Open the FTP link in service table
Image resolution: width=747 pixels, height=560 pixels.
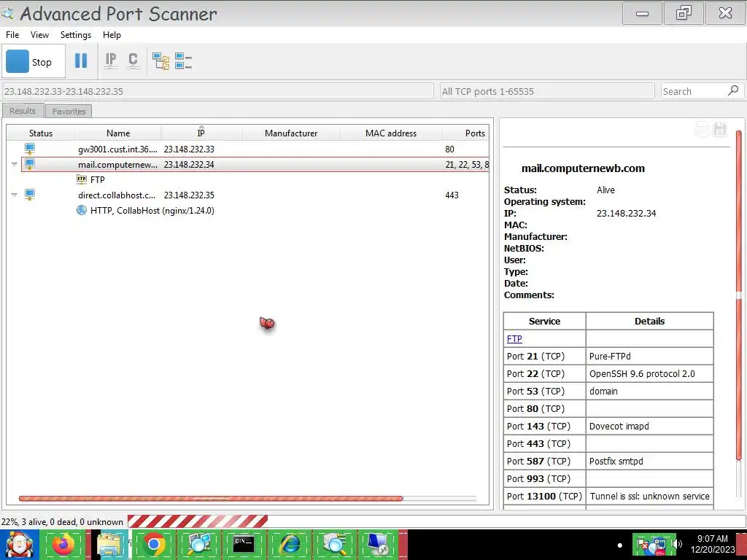tap(514, 338)
